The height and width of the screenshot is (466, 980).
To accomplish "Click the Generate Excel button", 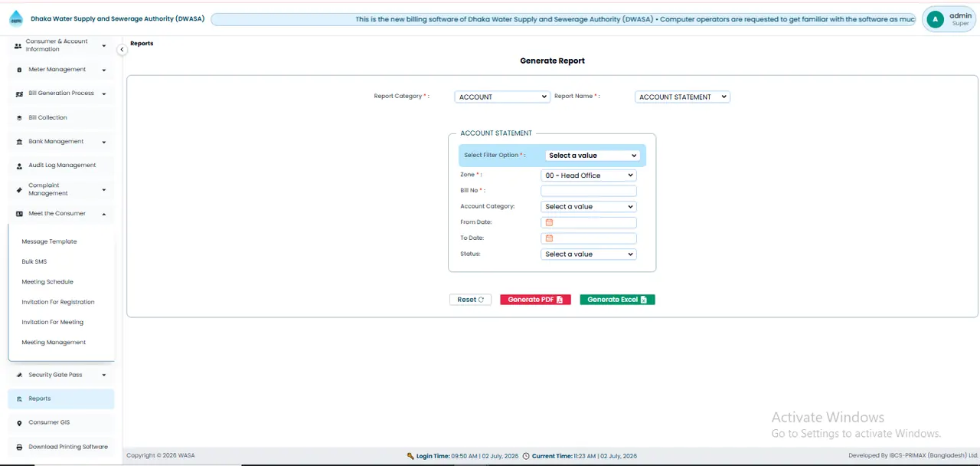I will click(617, 300).
